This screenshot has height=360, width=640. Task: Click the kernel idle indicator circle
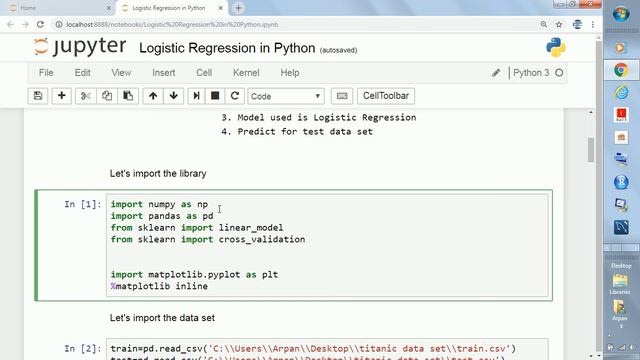[559, 73]
